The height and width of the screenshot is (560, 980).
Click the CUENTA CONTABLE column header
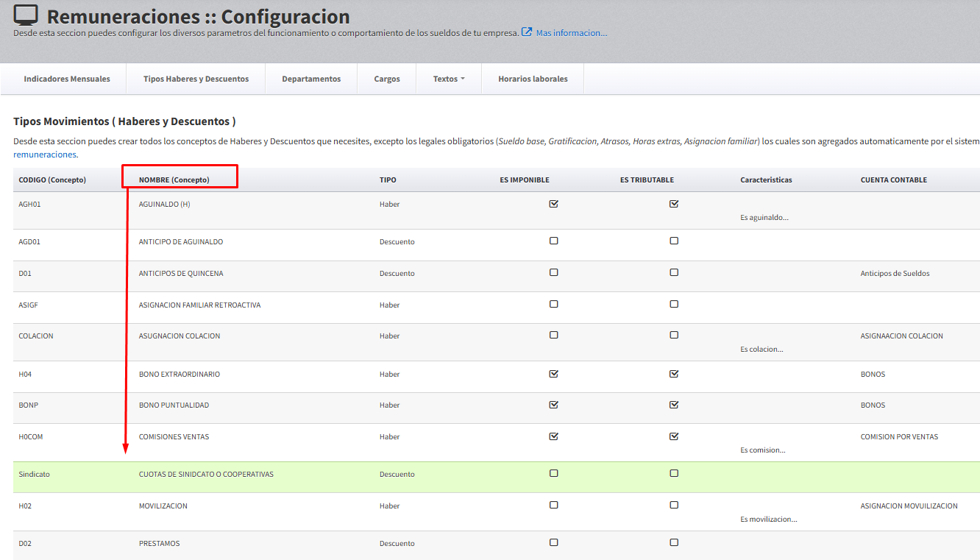coord(894,180)
